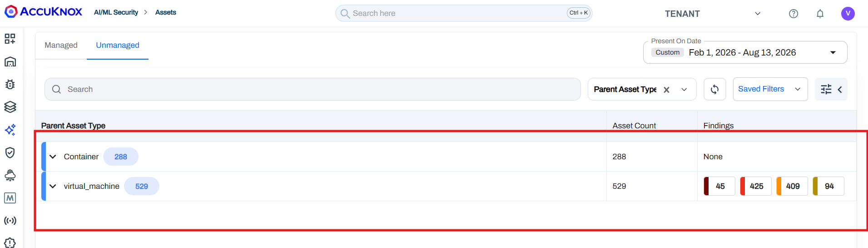868x248 pixels.
Task: Open the notifications bell icon
Action: 820,14
